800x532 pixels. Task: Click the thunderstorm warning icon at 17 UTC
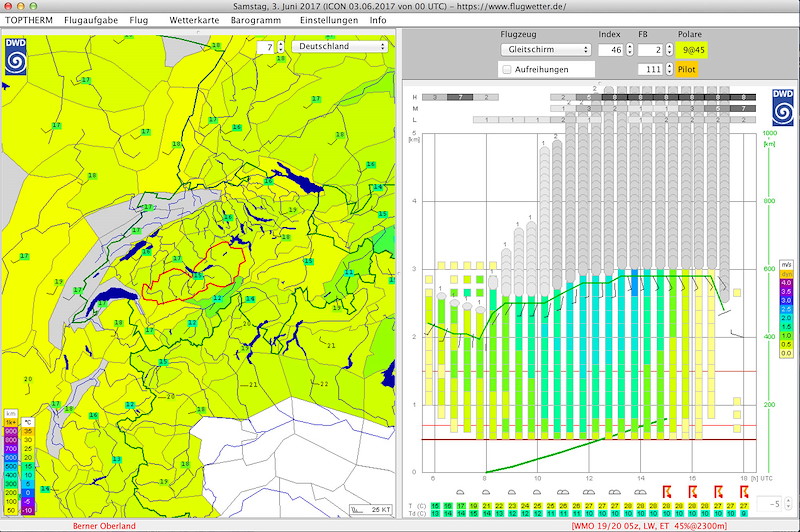[x=718, y=492]
